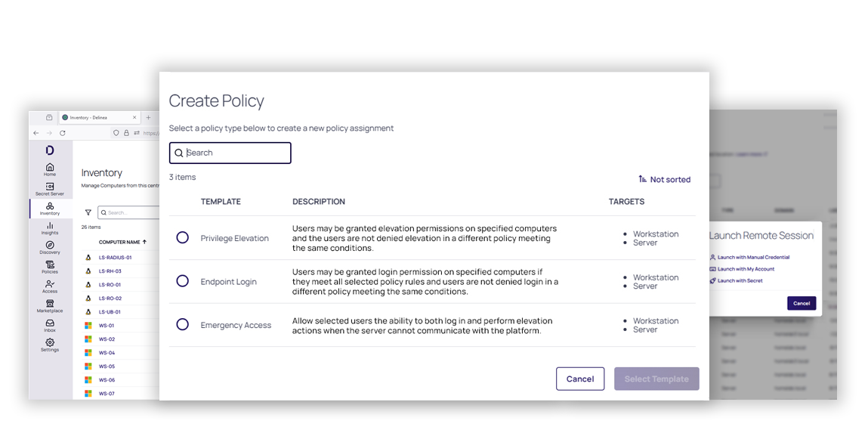Open Insights in the sidebar
This screenshot has width=868, height=433.
point(50,228)
